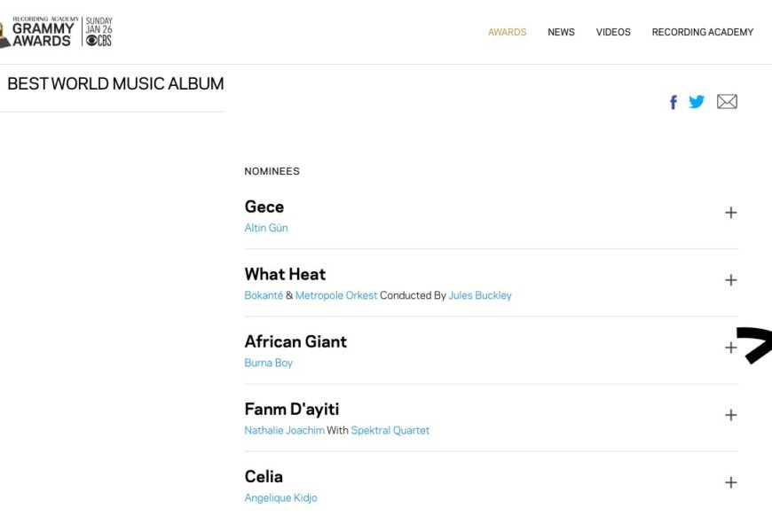This screenshot has width=772, height=532.
Task: Click the Grammy Awards logo
Action: pyautogui.click(x=40, y=34)
